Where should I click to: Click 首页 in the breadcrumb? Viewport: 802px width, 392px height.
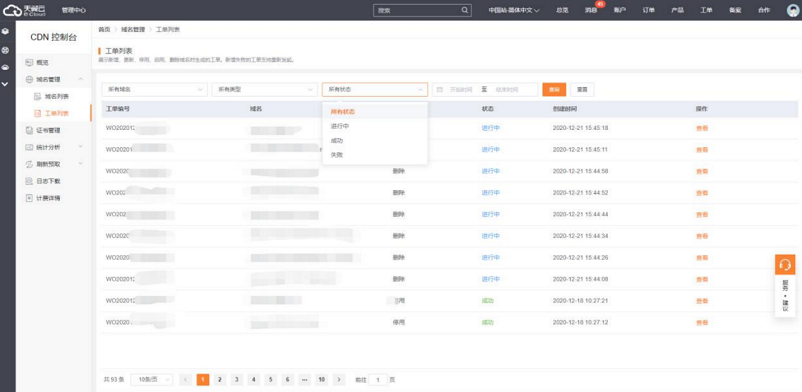pos(104,30)
